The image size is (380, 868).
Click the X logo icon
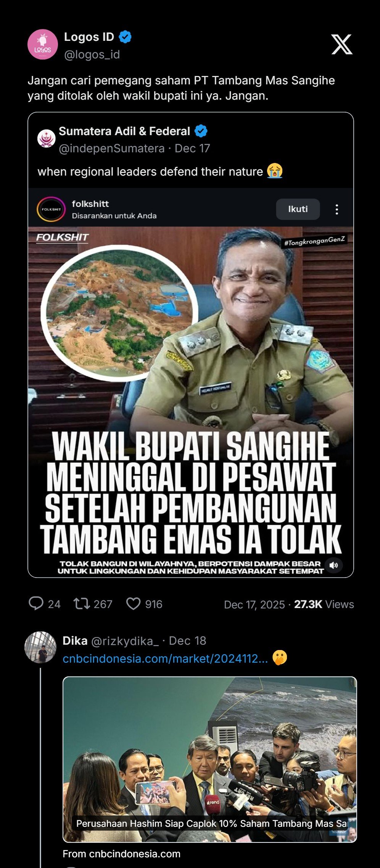coord(341,44)
